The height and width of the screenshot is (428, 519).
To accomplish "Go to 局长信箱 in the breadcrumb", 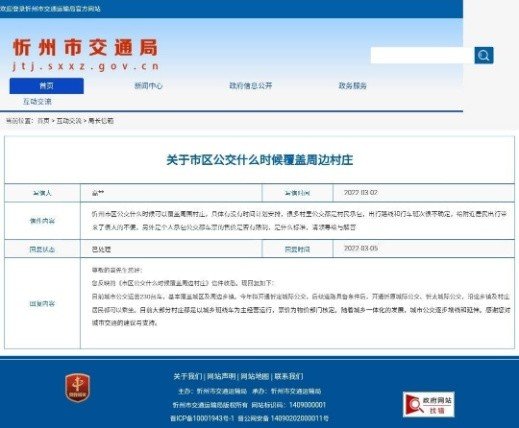I will pos(101,121).
